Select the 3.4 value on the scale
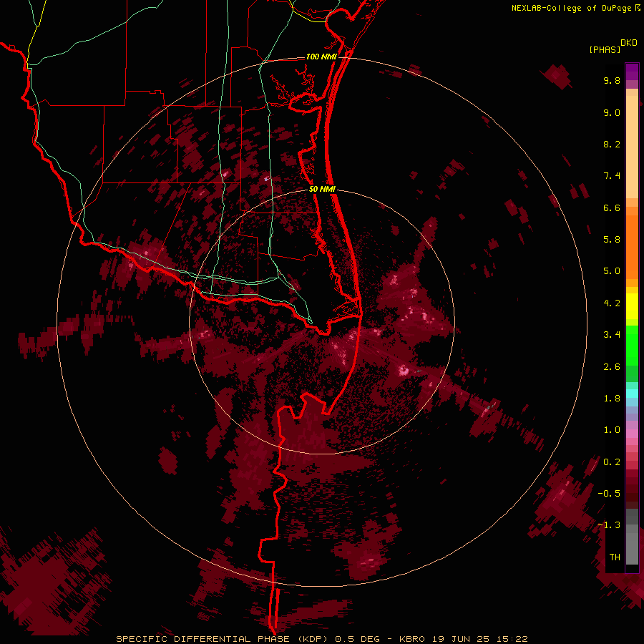The width and height of the screenshot is (644, 644). pyautogui.click(x=612, y=335)
